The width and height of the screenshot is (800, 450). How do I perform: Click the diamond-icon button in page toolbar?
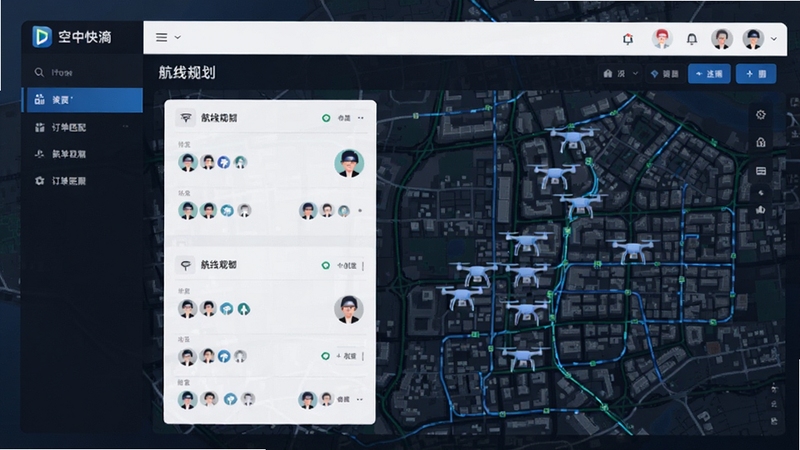665,74
